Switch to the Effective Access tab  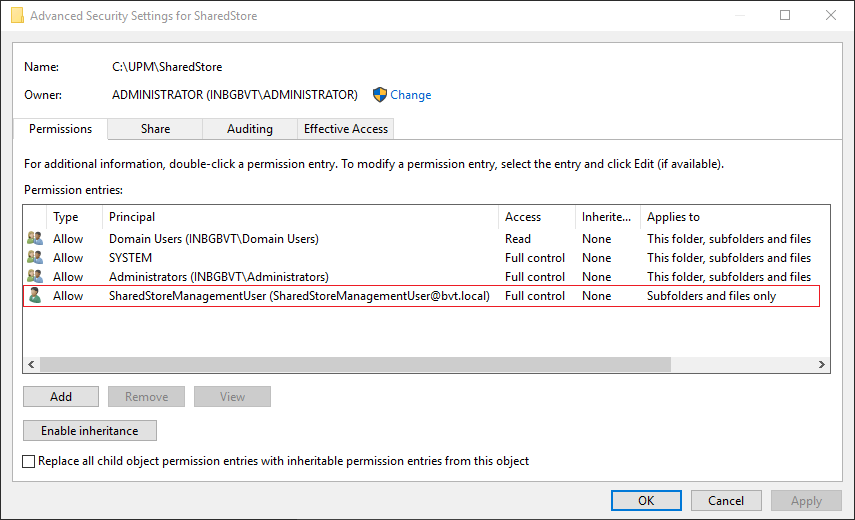click(x=346, y=129)
